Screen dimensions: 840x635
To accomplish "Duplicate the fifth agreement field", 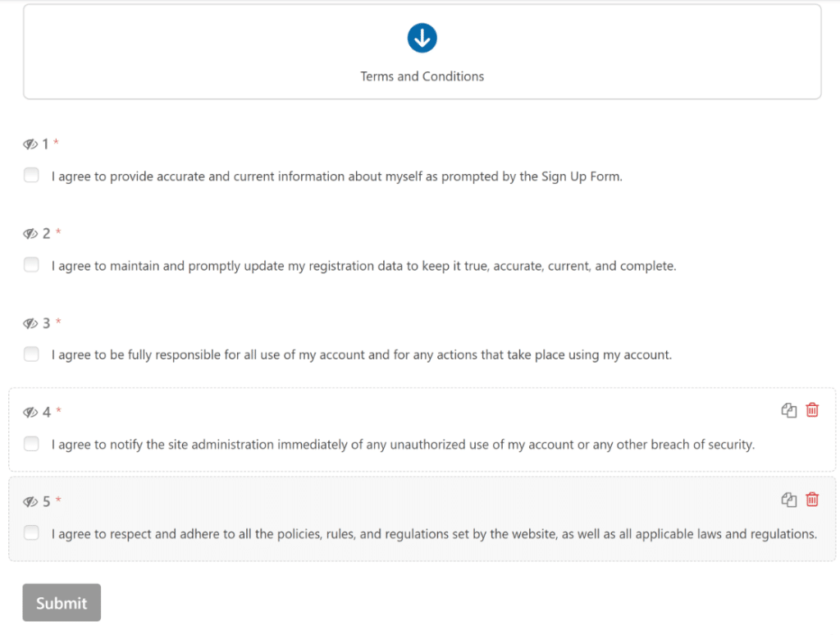I will [x=788, y=500].
